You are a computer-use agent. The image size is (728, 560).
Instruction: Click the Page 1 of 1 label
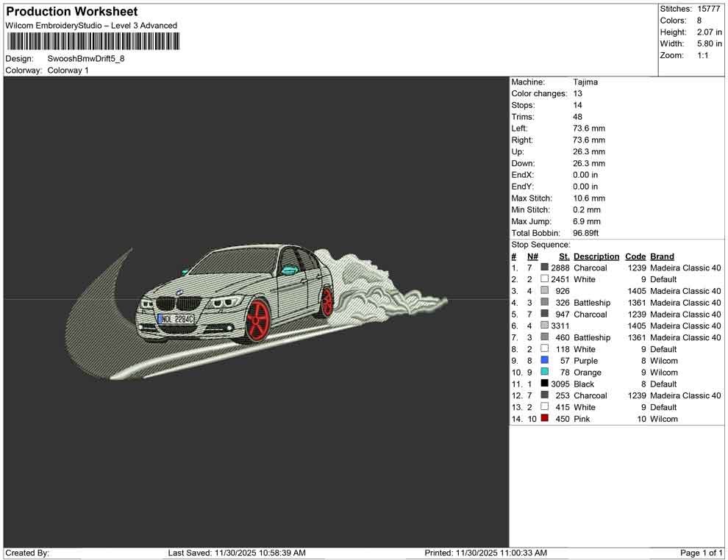(698, 553)
